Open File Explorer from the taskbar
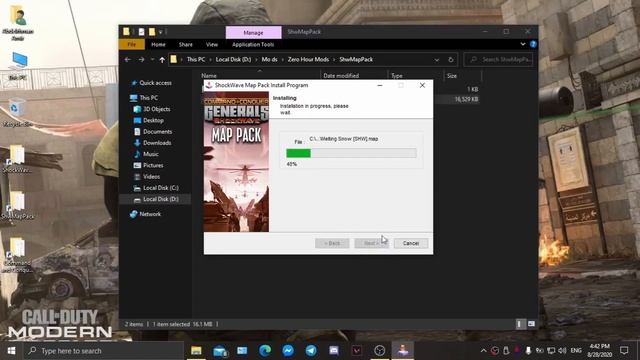Image resolution: width=640 pixels, height=360 pixels. click(x=196, y=351)
